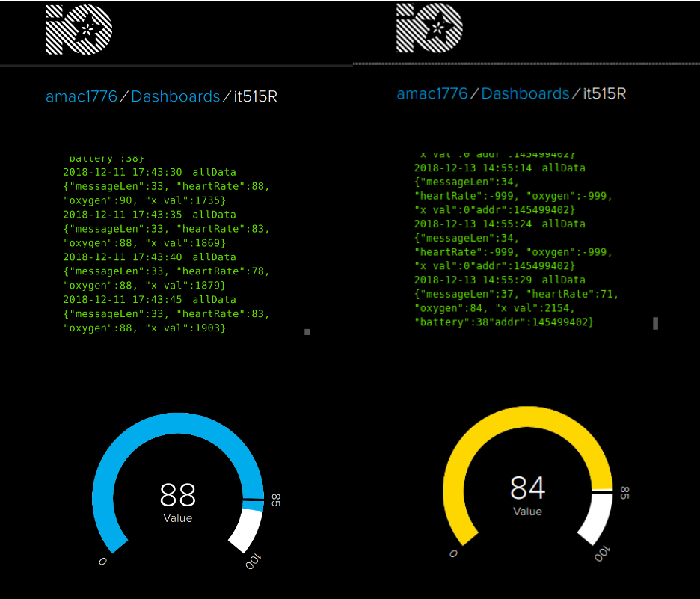Click the 0 min label on blue gauge
Viewport: 700px width, 599px height.
(102, 561)
